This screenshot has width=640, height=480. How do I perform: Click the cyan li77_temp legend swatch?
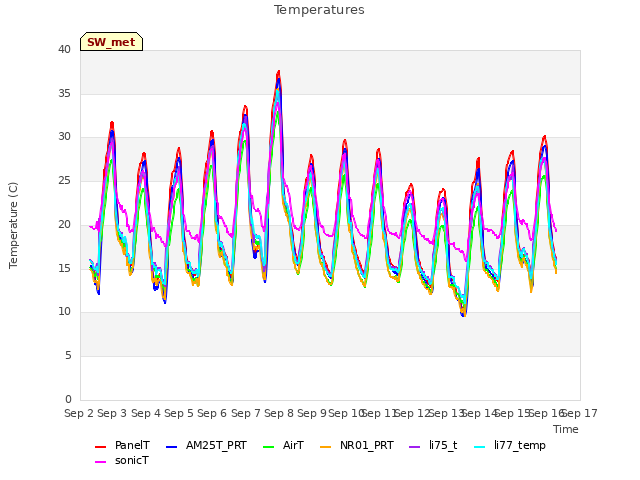[479, 447]
